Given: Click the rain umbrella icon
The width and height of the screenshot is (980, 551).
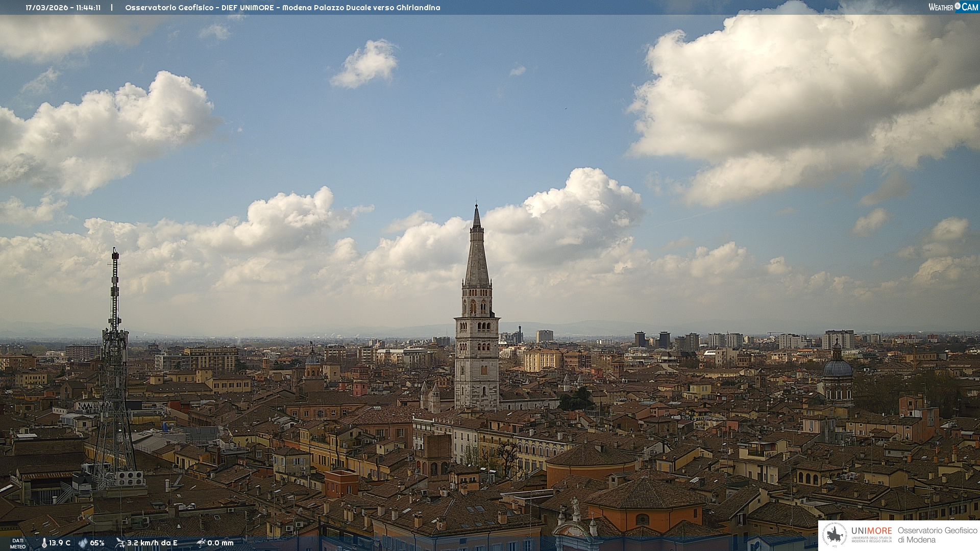Looking at the screenshot, I should pyautogui.click(x=201, y=543).
